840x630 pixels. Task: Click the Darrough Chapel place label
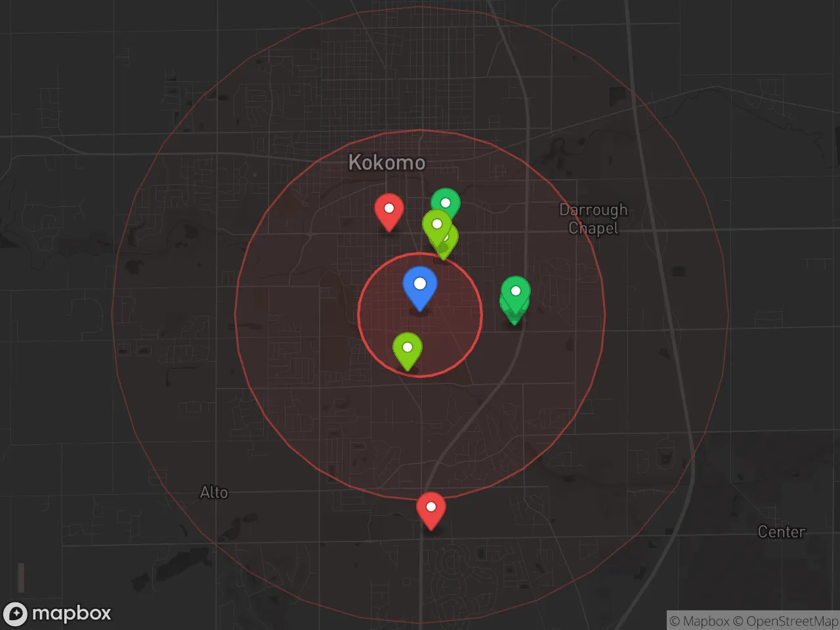tap(593, 219)
